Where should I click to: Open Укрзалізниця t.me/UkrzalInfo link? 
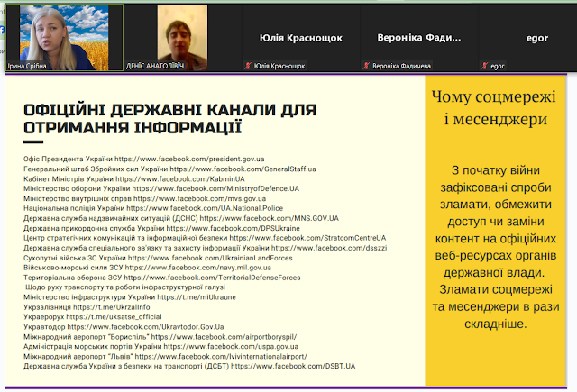click(112, 307)
